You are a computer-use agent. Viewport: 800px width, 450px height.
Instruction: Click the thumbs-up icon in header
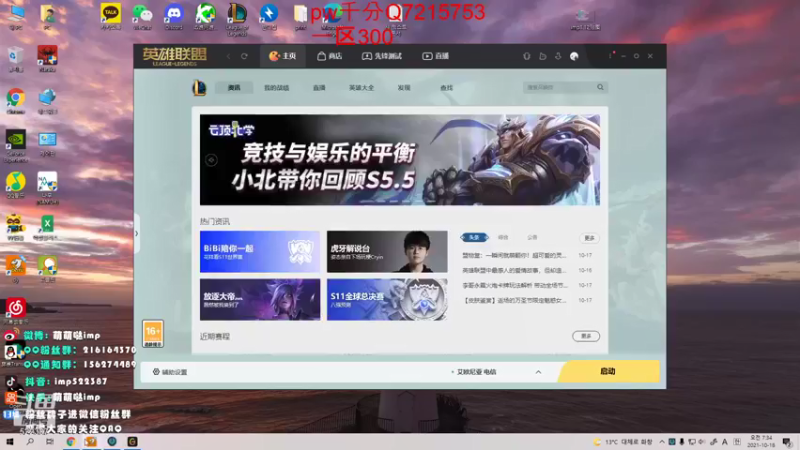click(x=542, y=56)
